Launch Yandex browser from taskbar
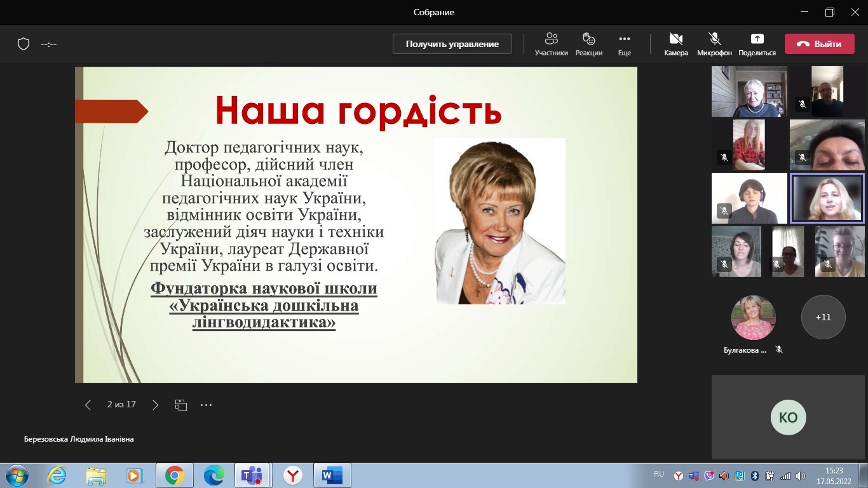The width and height of the screenshot is (868, 488). (x=292, y=475)
